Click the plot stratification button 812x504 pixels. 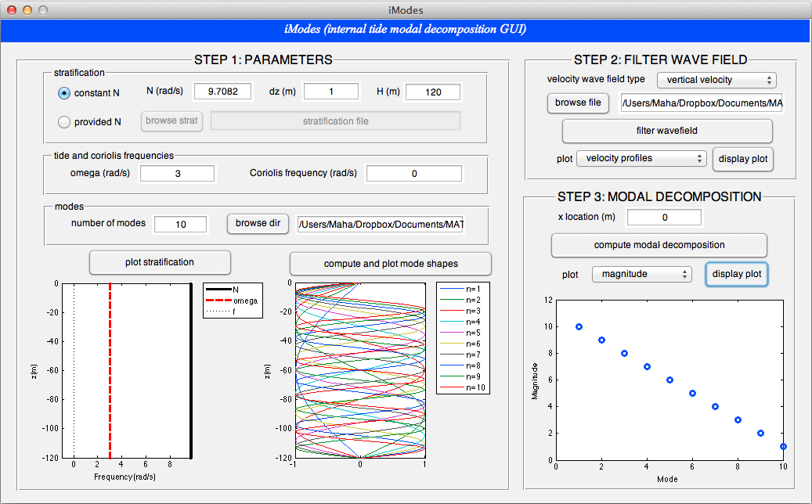pyautogui.click(x=160, y=262)
